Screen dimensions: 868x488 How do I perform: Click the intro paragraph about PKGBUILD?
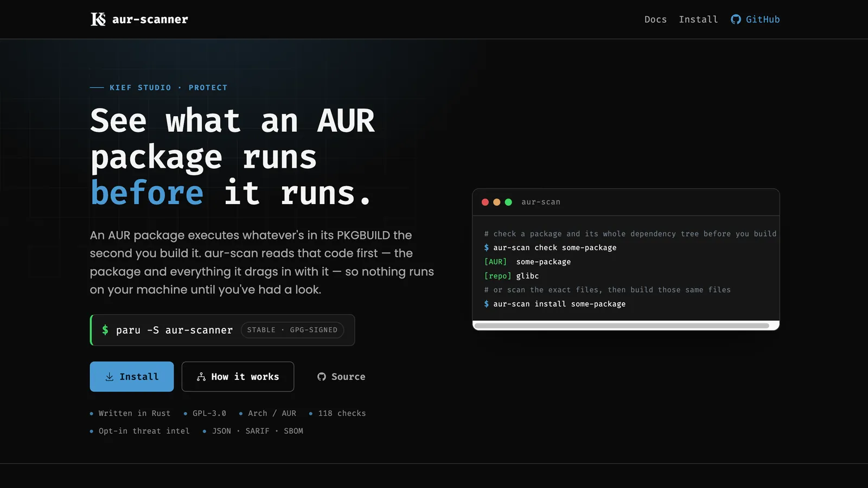click(x=262, y=262)
